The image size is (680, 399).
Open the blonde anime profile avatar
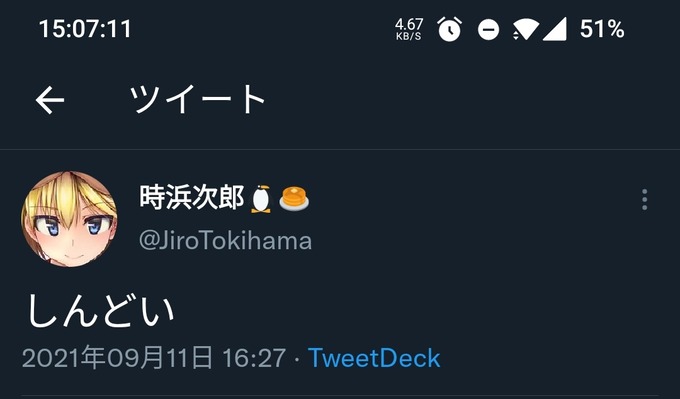point(69,219)
